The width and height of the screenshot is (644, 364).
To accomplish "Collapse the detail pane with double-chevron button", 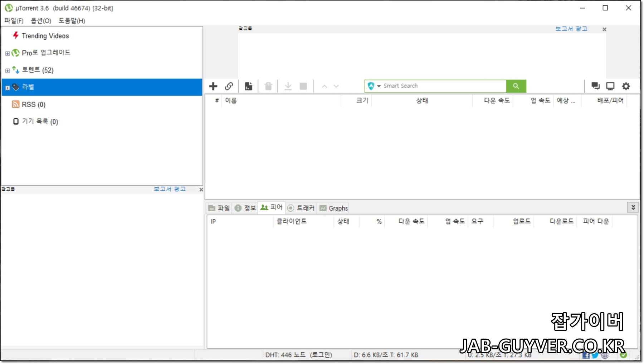I will click(633, 207).
